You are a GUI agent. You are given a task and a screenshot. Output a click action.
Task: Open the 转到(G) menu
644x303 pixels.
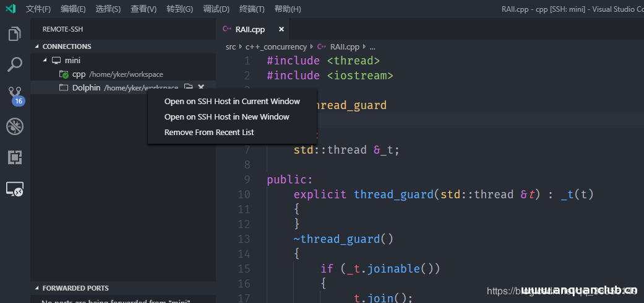pyautogui.click(x=179, y=9)
